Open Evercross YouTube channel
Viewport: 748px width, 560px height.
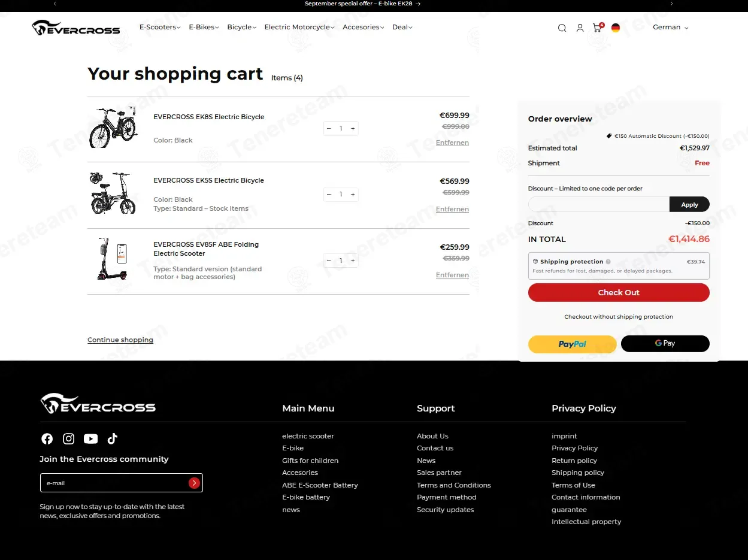[x=90, y=439]
